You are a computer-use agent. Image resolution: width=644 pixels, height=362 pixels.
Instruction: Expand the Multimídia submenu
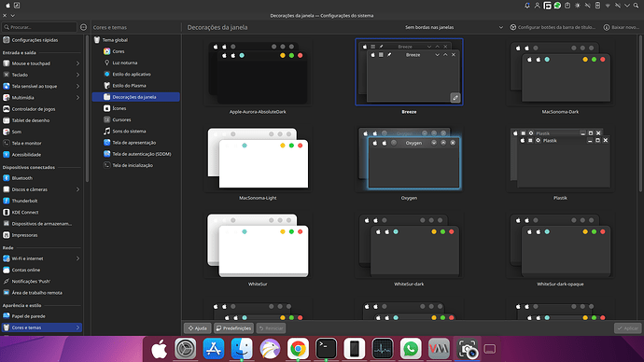point(77,98)
